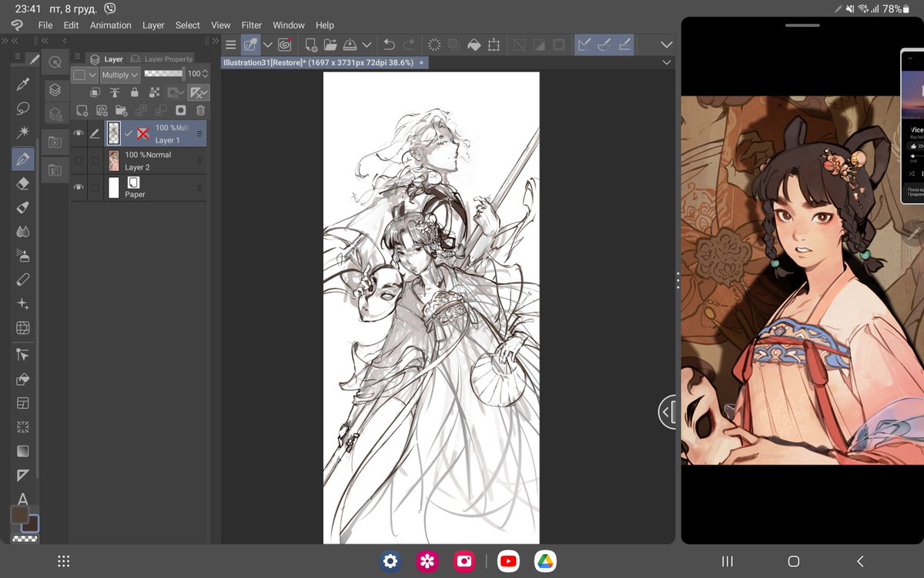Delete layer with the trash icon
Screen dimensions: 924x578
200,111
